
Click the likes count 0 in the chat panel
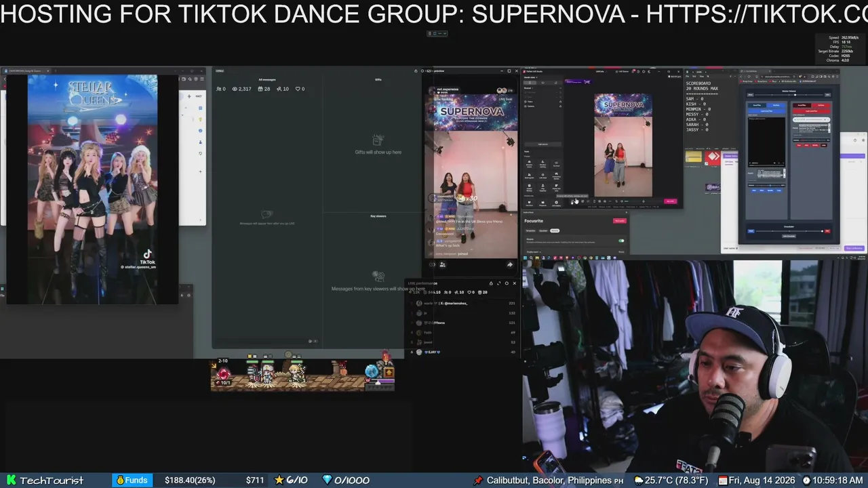coord(300,89)
